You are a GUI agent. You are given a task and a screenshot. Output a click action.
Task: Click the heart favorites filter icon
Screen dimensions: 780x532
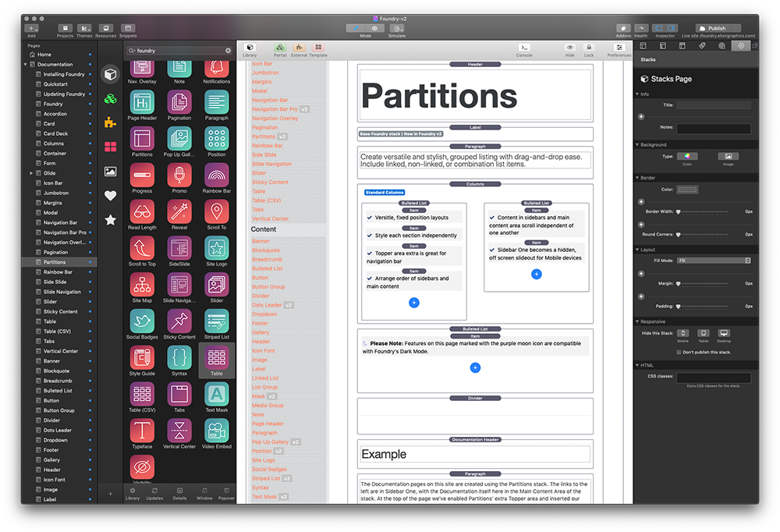click(111, 196)
